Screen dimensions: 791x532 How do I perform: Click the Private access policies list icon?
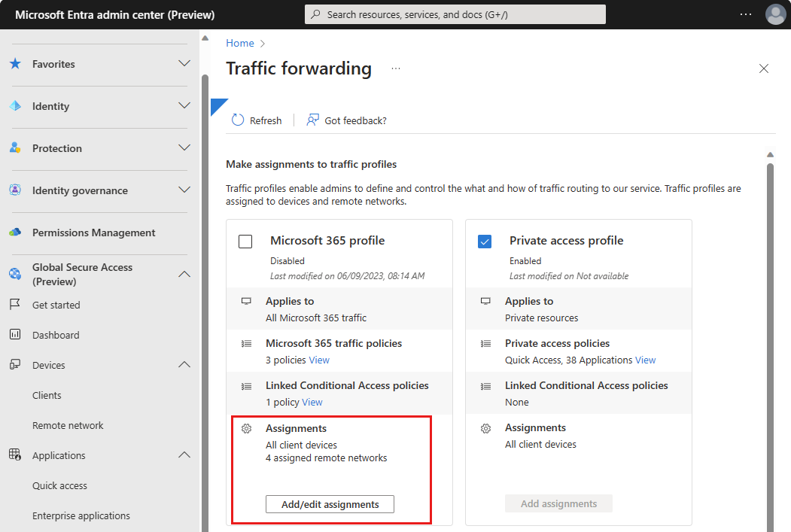pyautogui.click(x=485, y=343)
